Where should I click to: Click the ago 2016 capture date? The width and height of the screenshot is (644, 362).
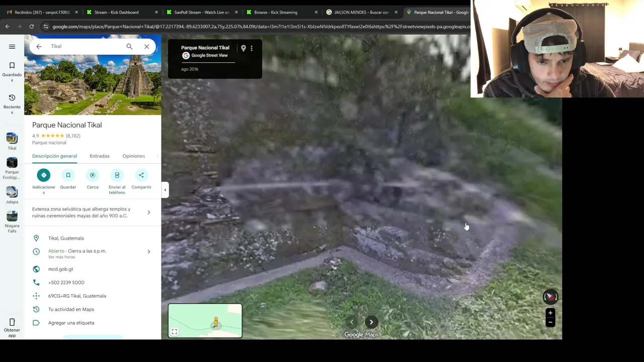click(190, 69)
